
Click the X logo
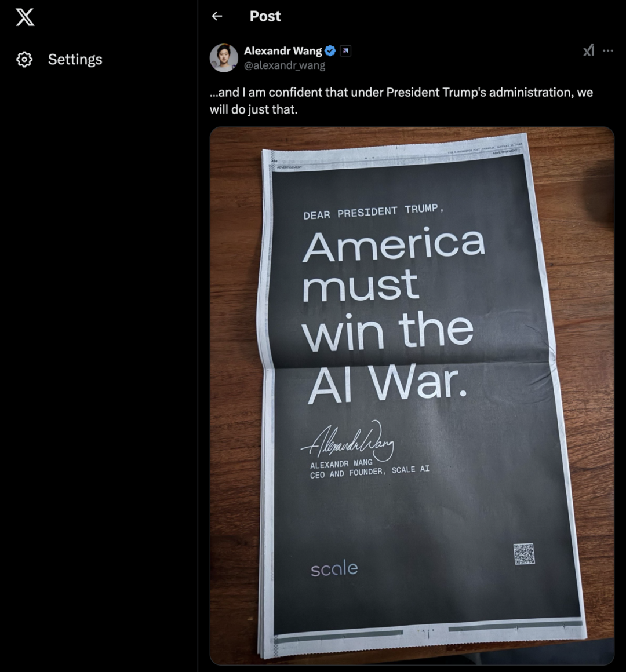pos(25,17)
